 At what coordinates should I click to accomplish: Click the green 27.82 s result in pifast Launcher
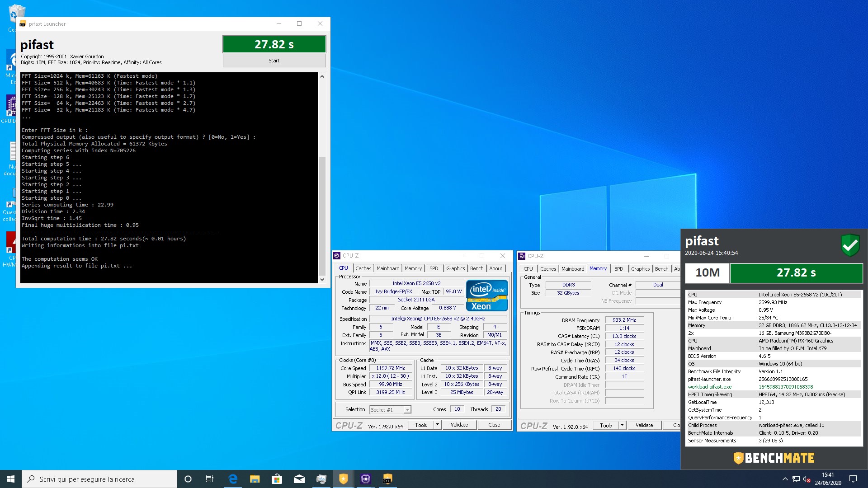click(274, 44)
